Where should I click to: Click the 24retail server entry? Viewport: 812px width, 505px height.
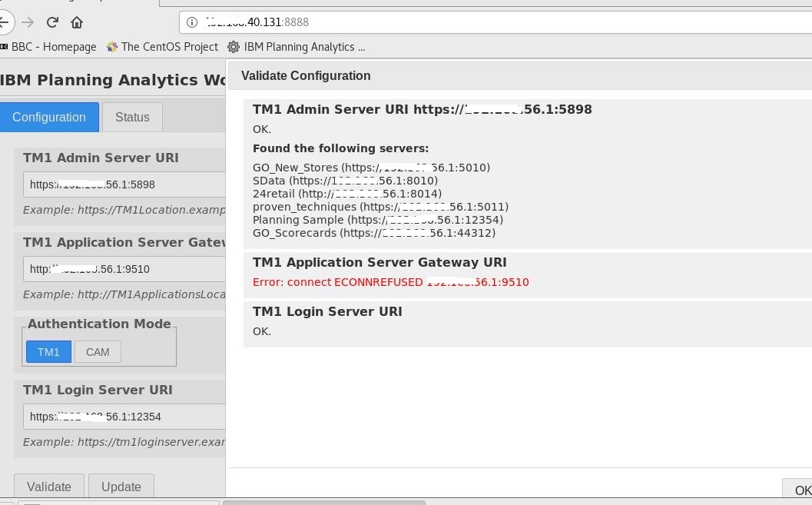(x=347, y=194)
